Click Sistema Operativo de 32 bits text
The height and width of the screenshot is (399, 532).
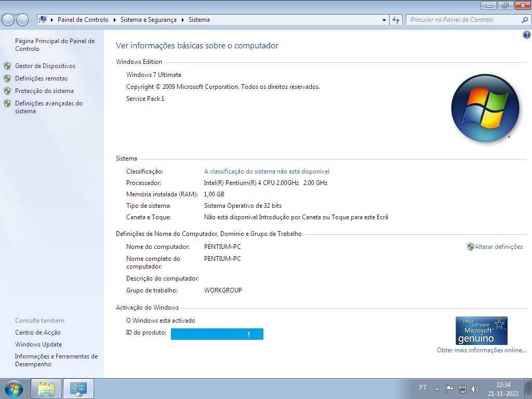point(243,206)
